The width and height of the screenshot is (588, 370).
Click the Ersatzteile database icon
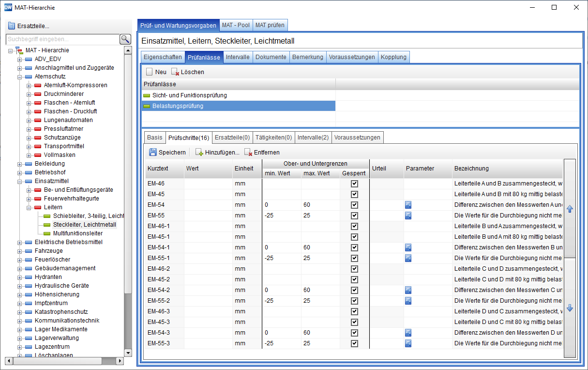[12, 26]
